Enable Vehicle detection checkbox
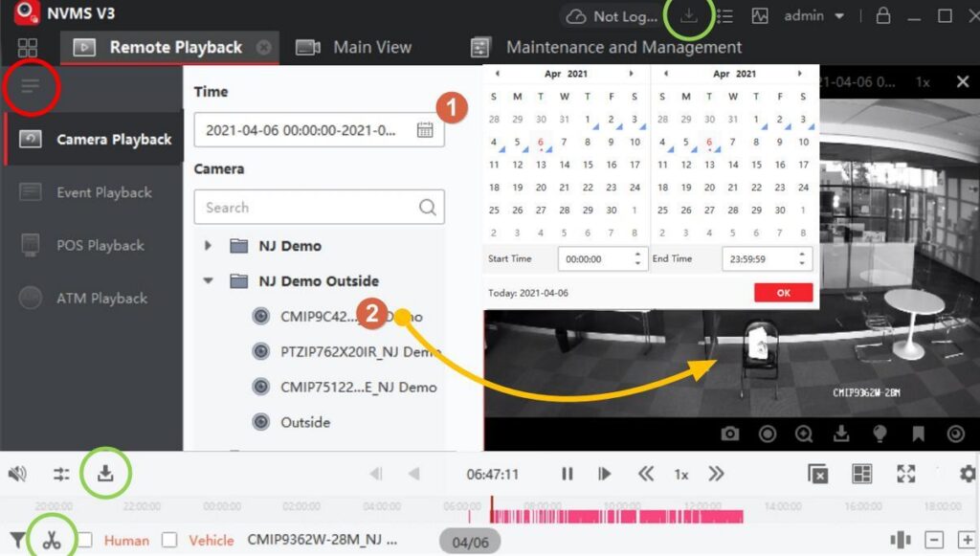The height and width of the screenshot is (556, 980). (x=169, y=540)
